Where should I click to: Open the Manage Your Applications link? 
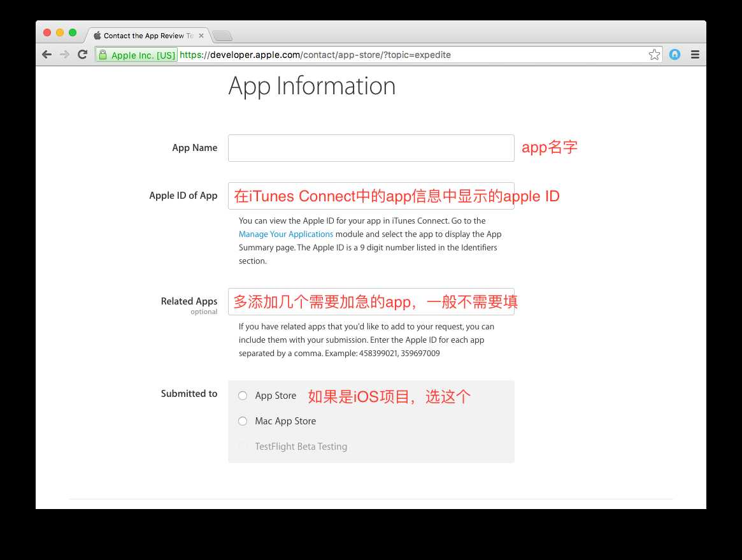[x=286, y=234]
